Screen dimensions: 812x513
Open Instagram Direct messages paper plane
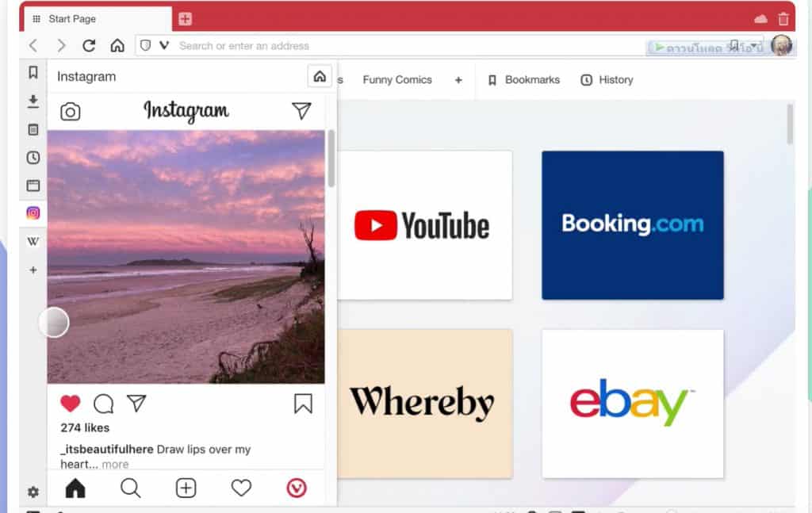click(302, 111)
